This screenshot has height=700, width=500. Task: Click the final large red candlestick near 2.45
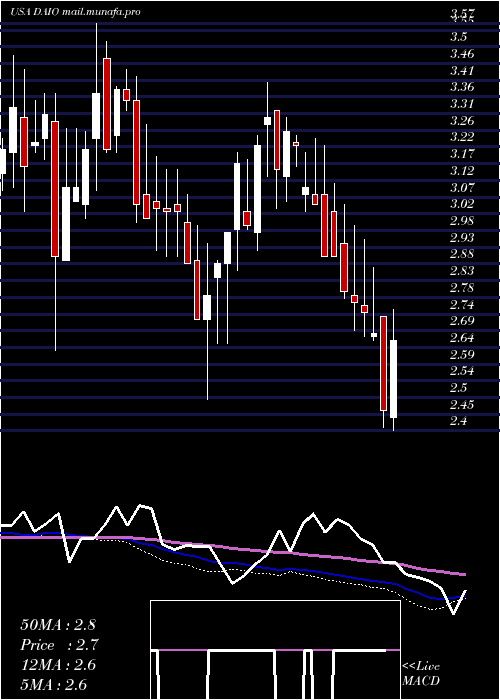(383, 363)
